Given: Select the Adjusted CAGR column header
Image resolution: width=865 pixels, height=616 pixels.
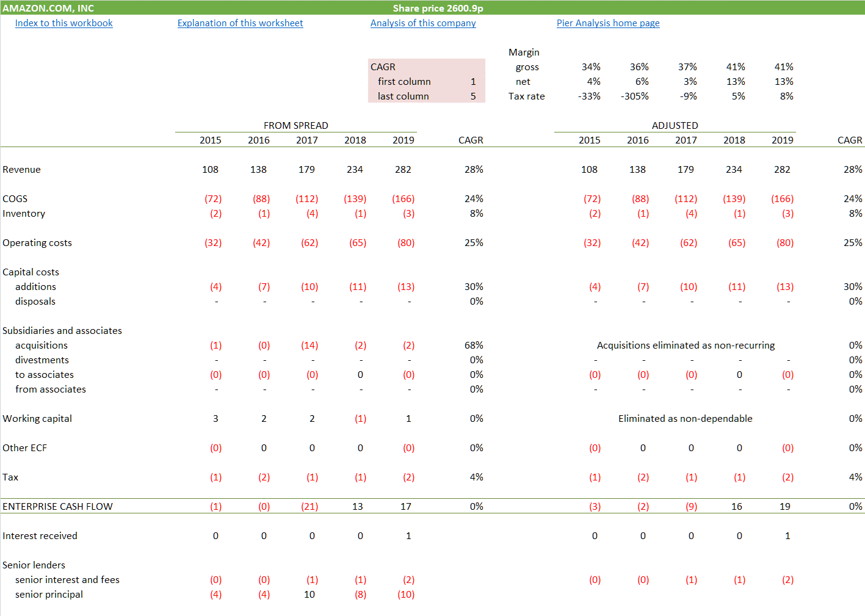Looking at the screenshot, I should coord(850,140).
